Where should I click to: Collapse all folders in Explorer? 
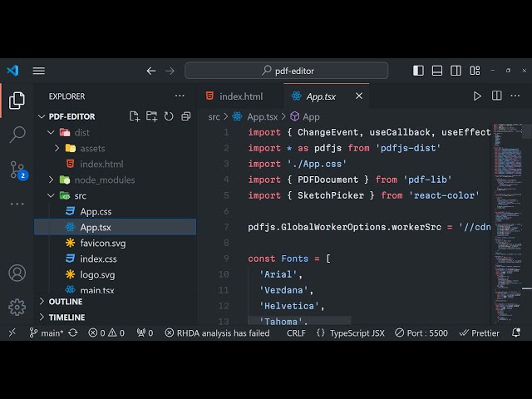pos(185,116)
